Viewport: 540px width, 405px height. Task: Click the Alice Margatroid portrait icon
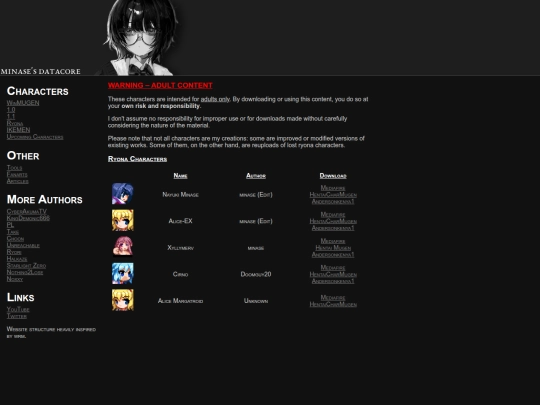[123, 300]
